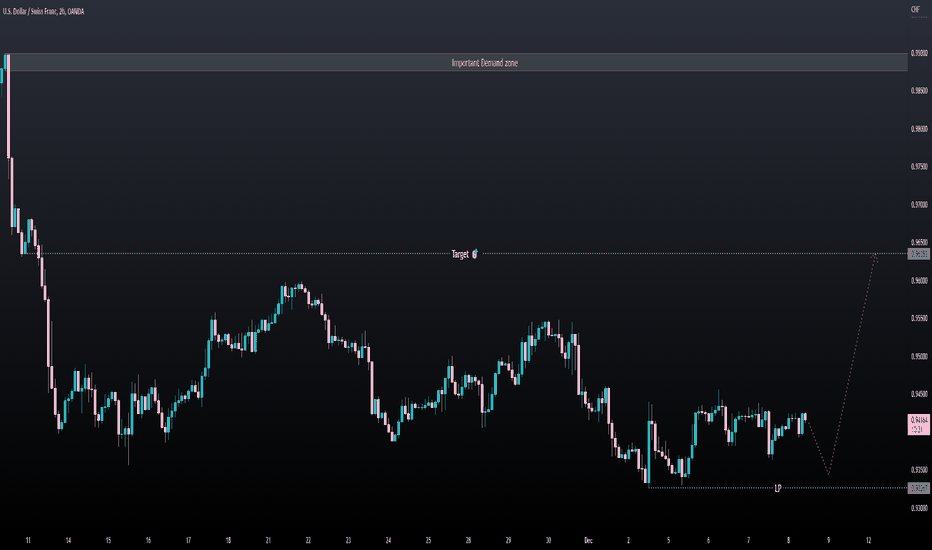
Task: Click date 14 on the time axis
Action: (68, 540)
